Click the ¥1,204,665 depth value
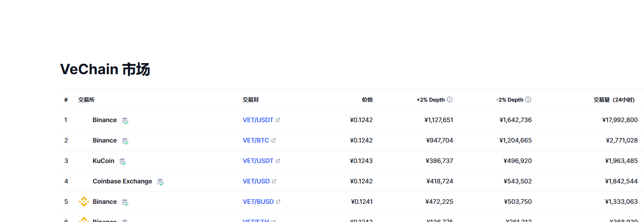Viewport: 644px width, 222px height. pyautogui.click(x=516, y=140)
